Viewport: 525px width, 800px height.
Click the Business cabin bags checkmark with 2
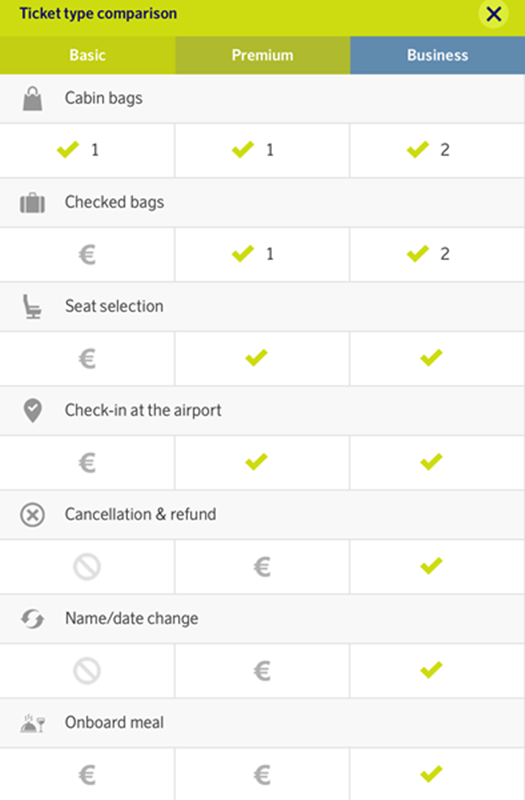tap(428, 150)
